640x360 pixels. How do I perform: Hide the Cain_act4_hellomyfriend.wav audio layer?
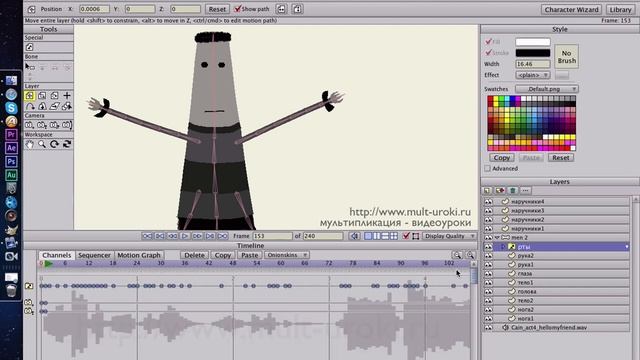pyautogui.click(x=488, y=327)
